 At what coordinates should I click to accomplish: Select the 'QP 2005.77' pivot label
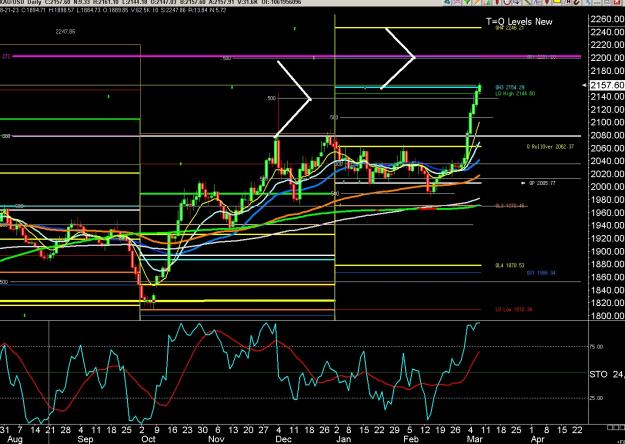(542, 183)
